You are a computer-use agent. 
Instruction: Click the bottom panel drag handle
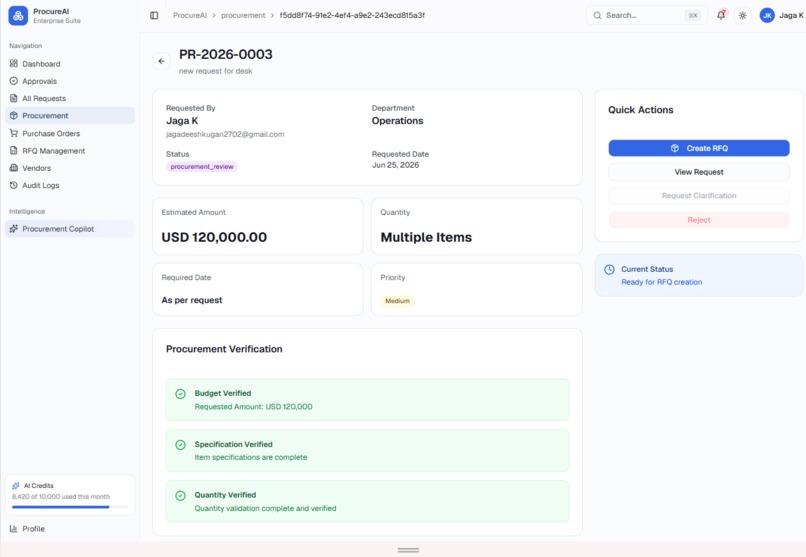[408, 550]
